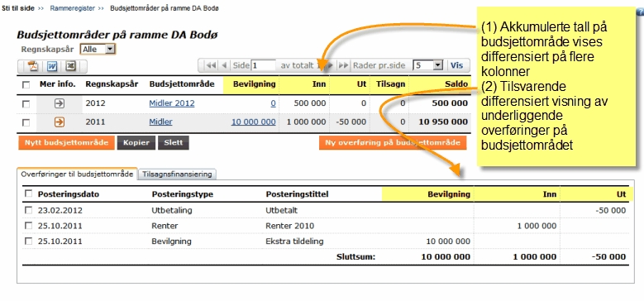Check the Midler 2012 row checkbox
The image size is (644, 301).
click(x=26, y=104)
